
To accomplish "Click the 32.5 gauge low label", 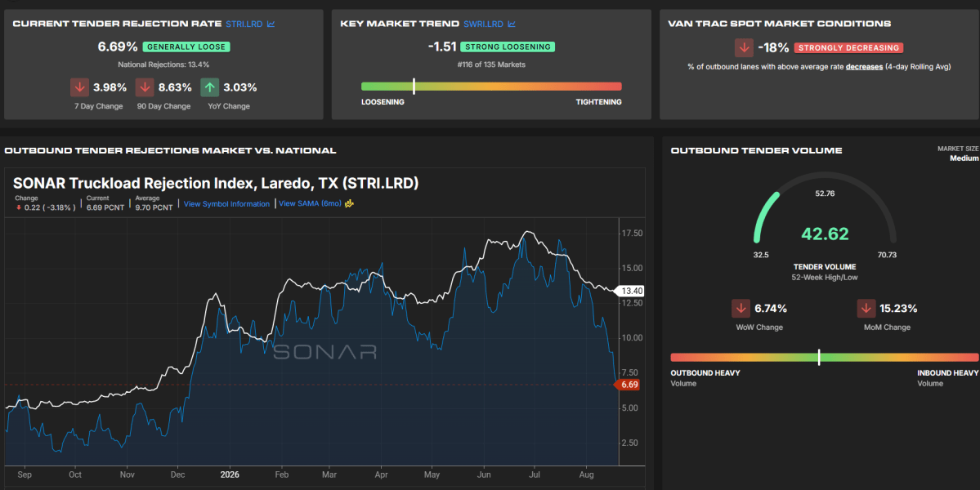I will (x=761, y=255).
